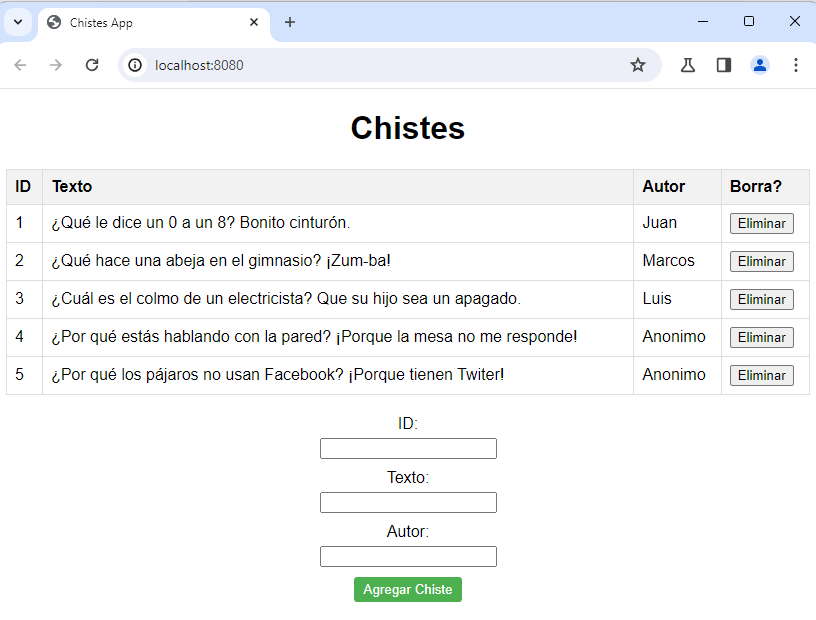This screenshot has width=816, height=620.
Task: Submit with Agregar Chiste button
Action: click(x=407, y=589)
